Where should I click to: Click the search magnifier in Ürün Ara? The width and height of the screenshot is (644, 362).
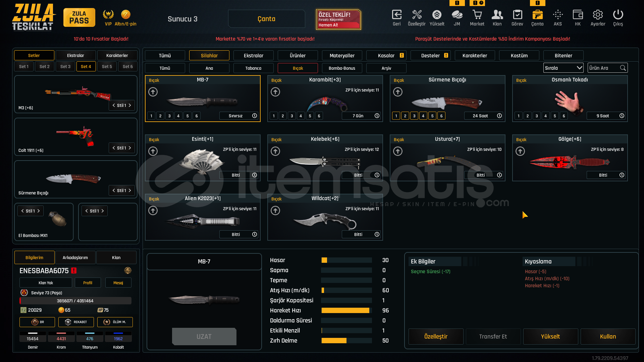point(623,68)
